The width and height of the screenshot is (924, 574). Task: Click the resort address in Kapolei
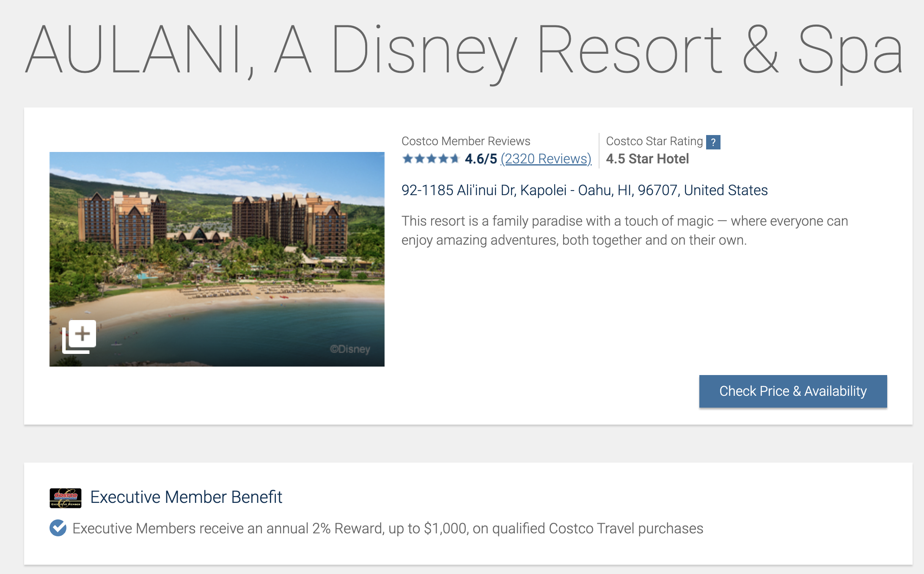[584, 190]
